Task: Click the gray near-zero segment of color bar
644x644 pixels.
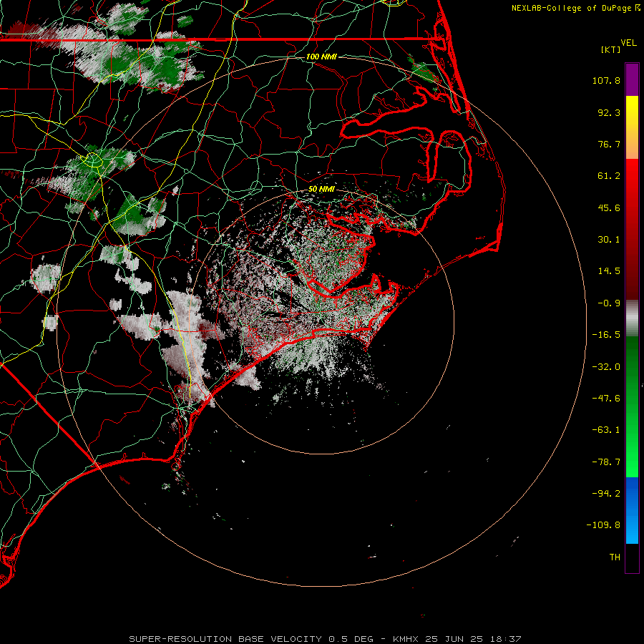Action: 632,318
